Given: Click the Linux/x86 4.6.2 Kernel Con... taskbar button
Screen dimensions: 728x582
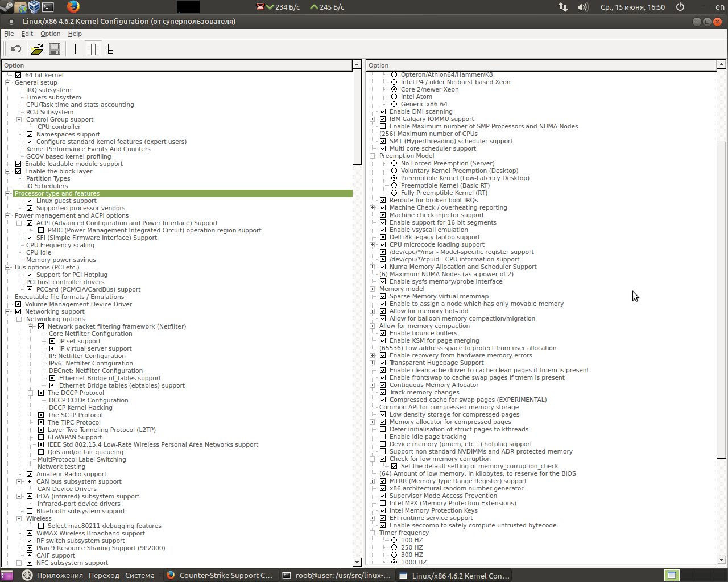Looking at the screenshot, I should (x=454, y=575).
